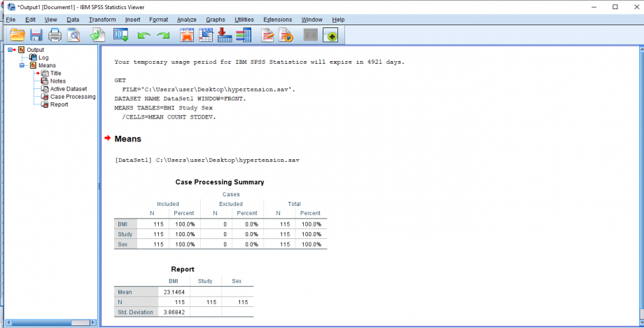The image size is (644, 328).
Task: Collapse the Means node in outline
Action: point(22,65)
